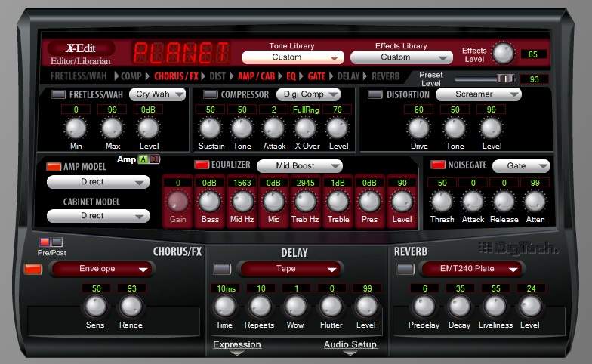Click the Compressor Attack knob

[273, 128]
